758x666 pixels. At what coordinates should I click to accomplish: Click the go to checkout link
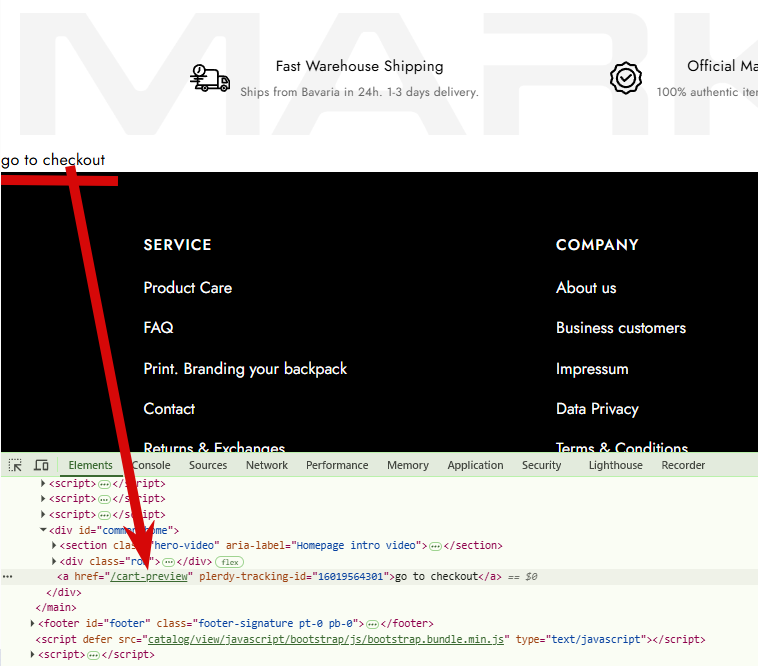pyautogui.click(x=53, y=159)
